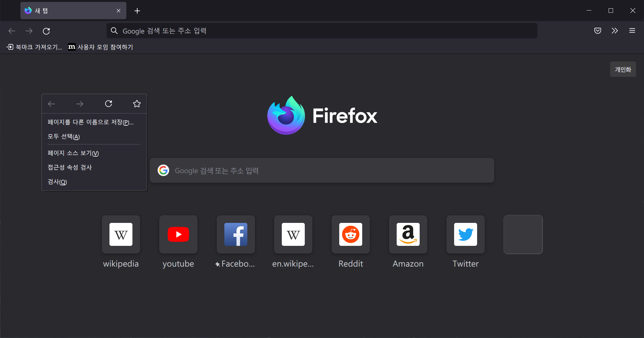Minimize the Firefox window
Viewport: 644px width, 338px height.
[x=589, y=11]
